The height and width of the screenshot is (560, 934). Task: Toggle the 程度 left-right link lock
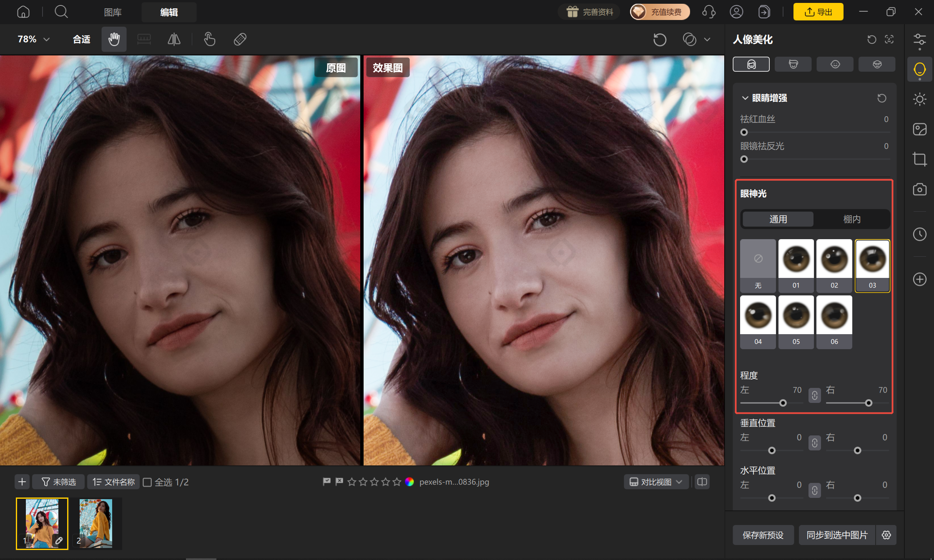tap(815, 395)
